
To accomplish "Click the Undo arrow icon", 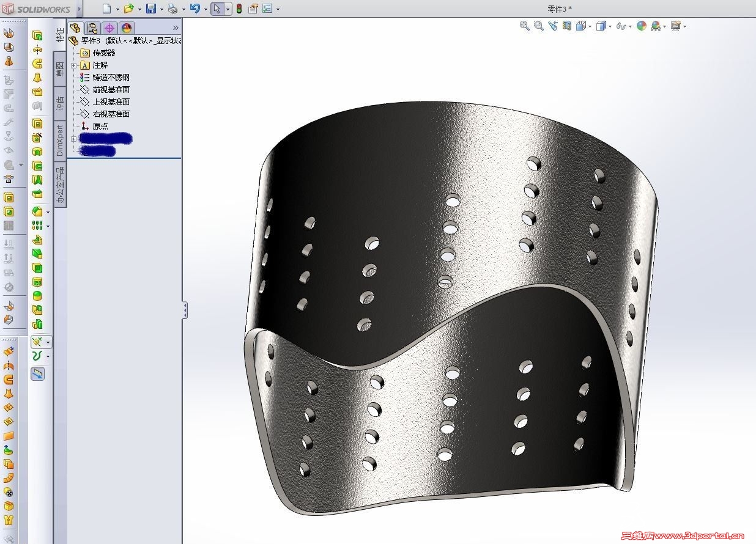I will tap(195, 9).
